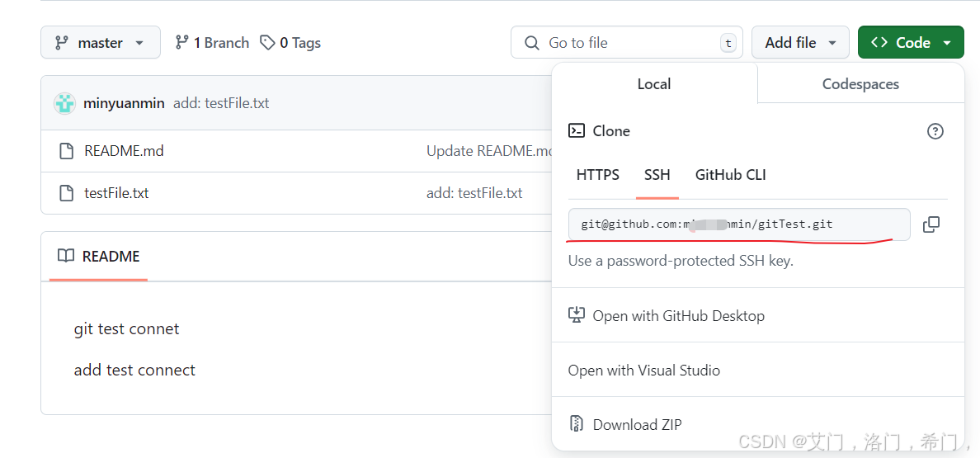The image size is (980, 458).
Task: Copy the SSH URL with the copy icon
Action: pyautogui.click(x=931, y=224)
